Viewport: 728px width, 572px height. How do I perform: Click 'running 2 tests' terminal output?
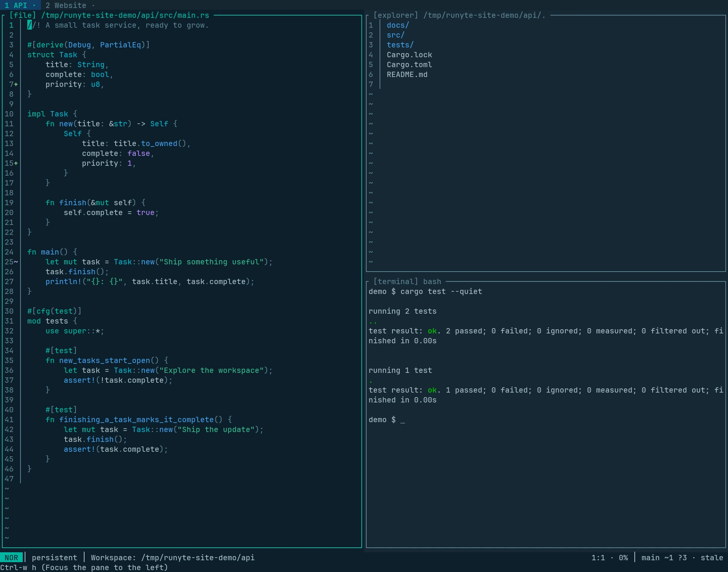[x=402, y=311]
